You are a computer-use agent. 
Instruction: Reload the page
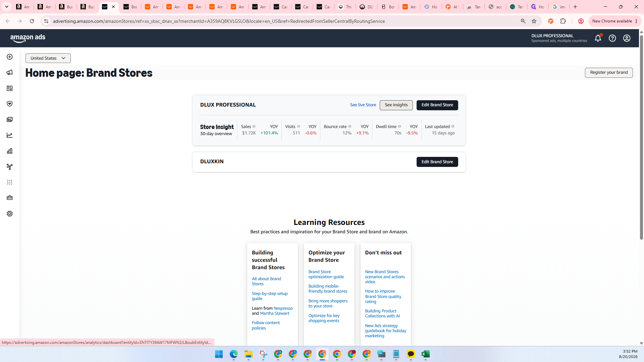(x=32, y=21)
